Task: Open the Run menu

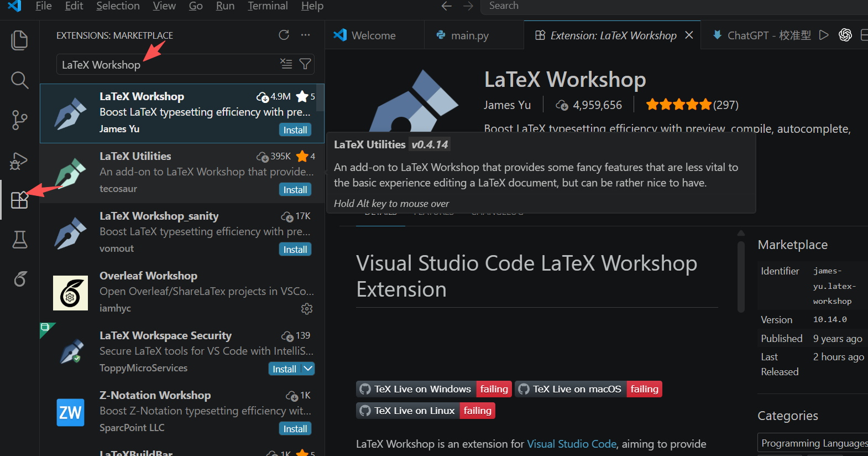Action: pos(225,6)
